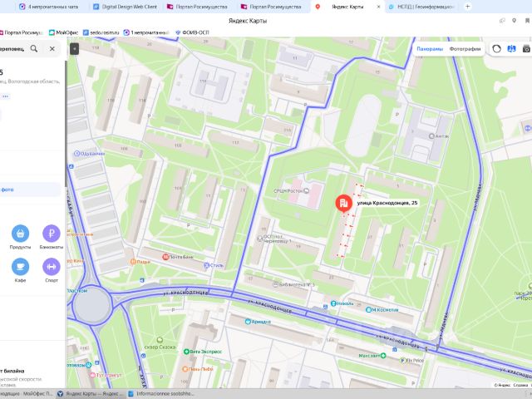Open sedo.rosim.ru bookmark
Screen dimensions: 532x399
pos(101,32)
